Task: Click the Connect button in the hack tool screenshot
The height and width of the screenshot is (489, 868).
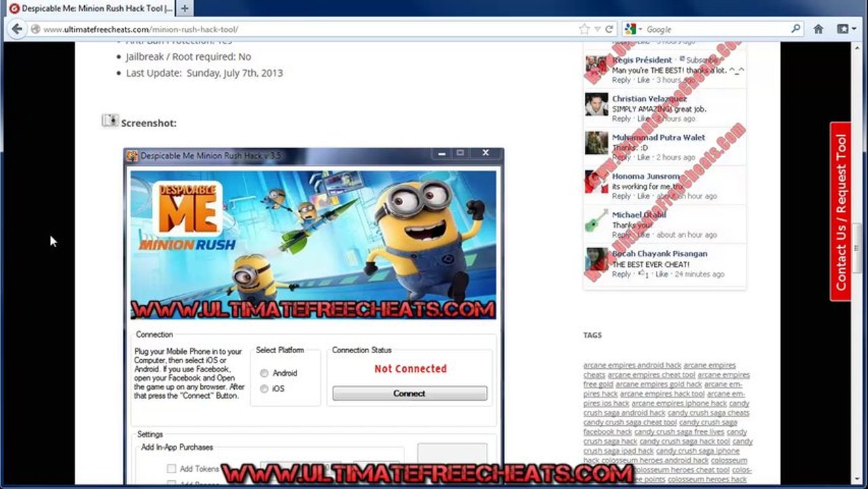Action: [x=409, y=393]
